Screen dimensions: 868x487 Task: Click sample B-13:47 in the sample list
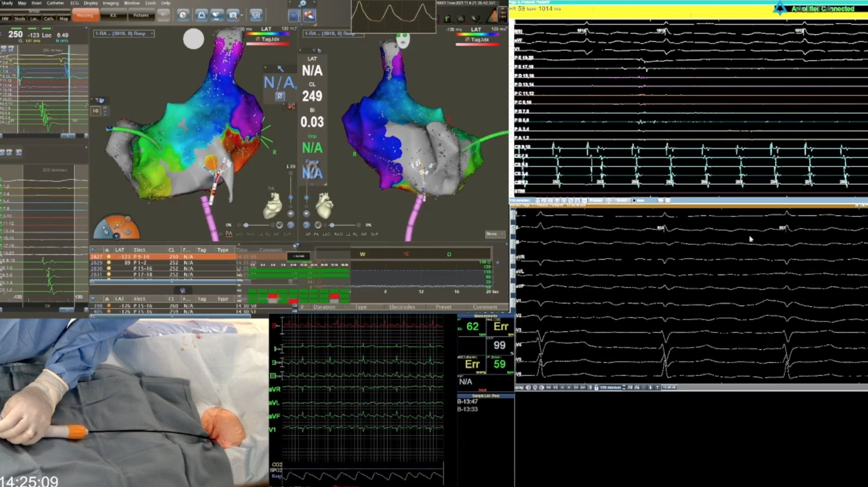(467, 401)
